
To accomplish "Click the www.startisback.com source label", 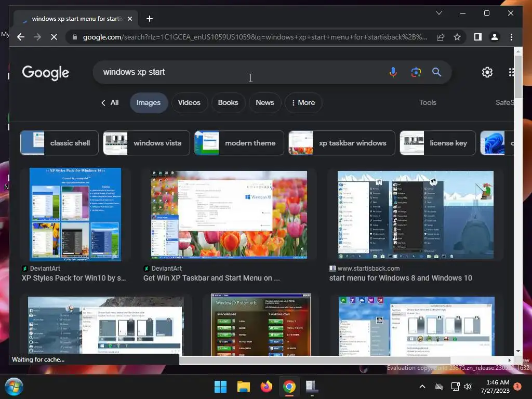I will click(368, 269).
